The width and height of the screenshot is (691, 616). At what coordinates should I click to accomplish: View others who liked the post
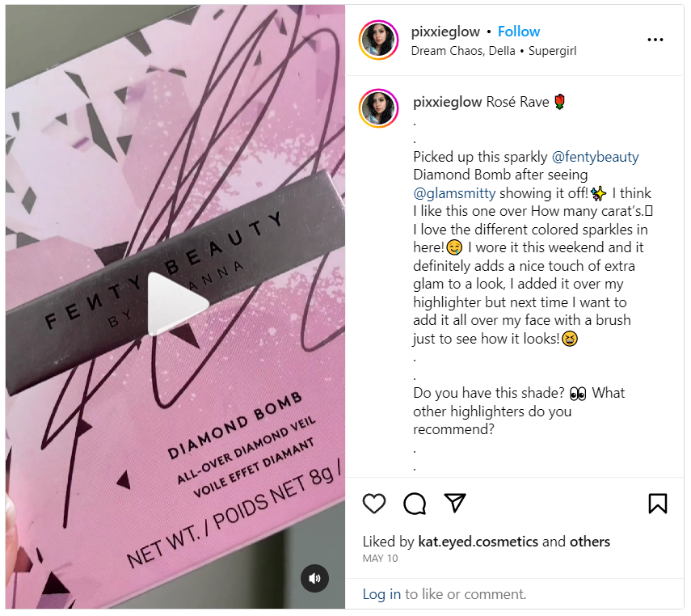(x=590, y=542)
